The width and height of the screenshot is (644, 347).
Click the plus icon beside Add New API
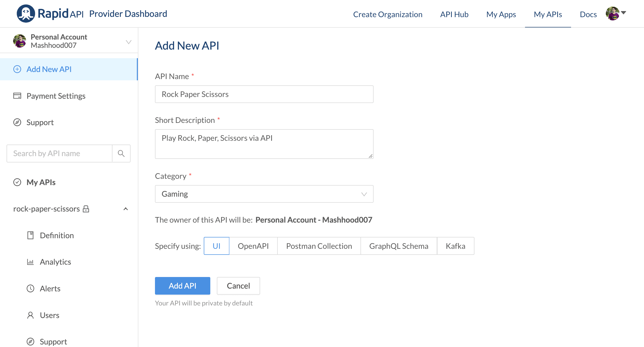click(x=17, y=69)
